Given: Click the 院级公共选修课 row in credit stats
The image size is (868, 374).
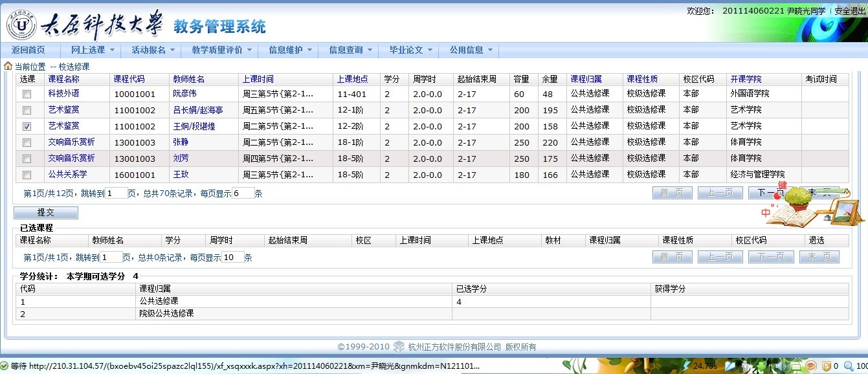Looking at the screenshot, I should pyautogui.click(x=432, y=314).
